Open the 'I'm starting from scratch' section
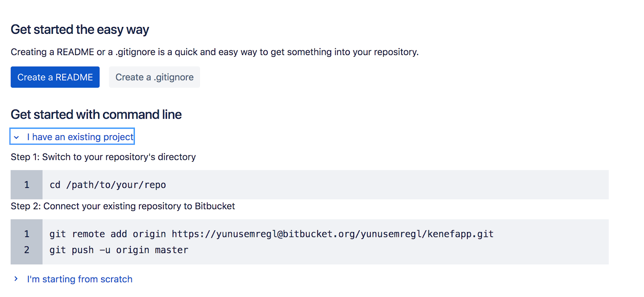The width and height of the screenshot is (644, 297). click(80, 279)
